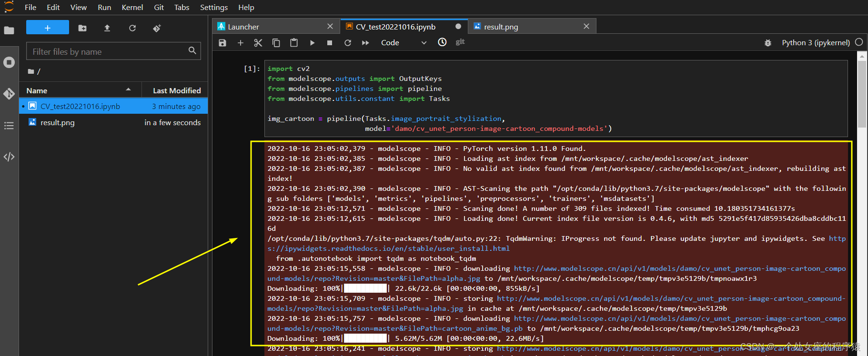
Task: Switch to the result.png tab
Action: click(501, 27)
